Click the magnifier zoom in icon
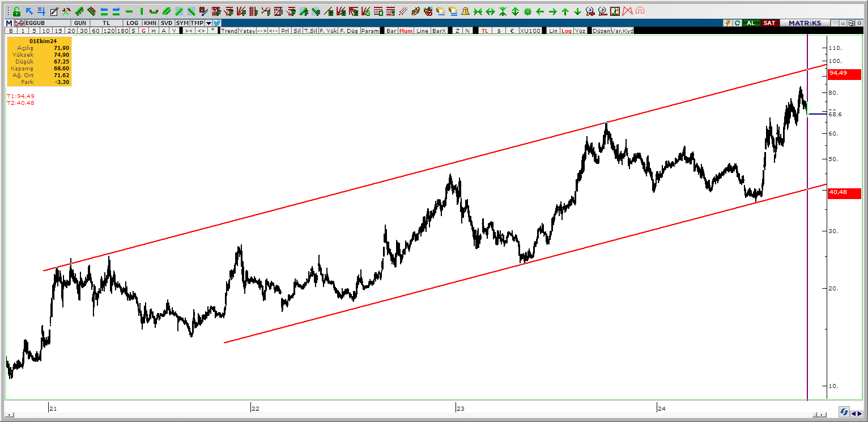Viewport: 868px width, 422px height. pyautogui.click(x=590, y=11)
